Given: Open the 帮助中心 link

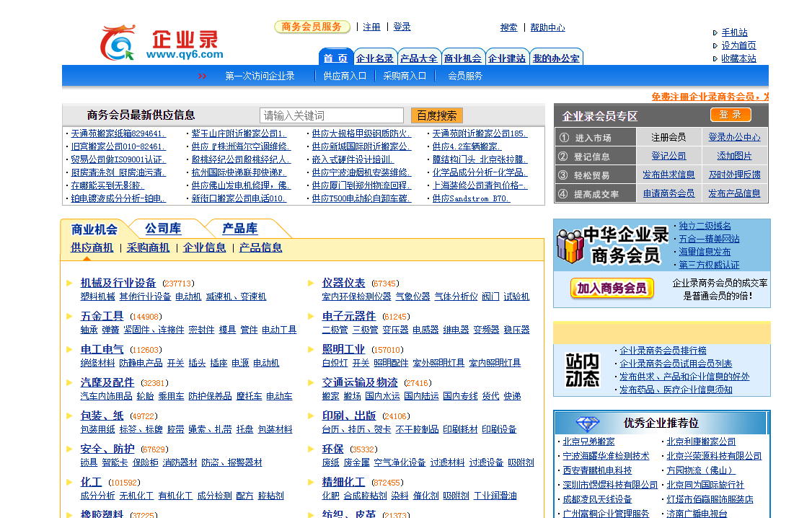Looking at the screenshot, I should point(547,27).
